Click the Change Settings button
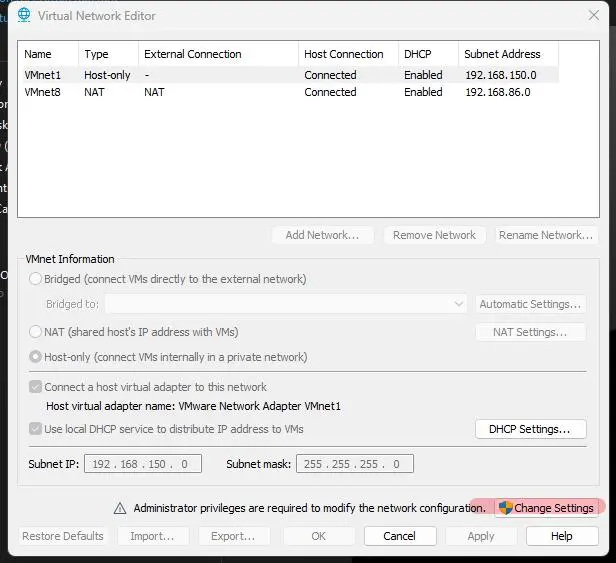Viewport: 616px width, 563px height. pos(546,508)
